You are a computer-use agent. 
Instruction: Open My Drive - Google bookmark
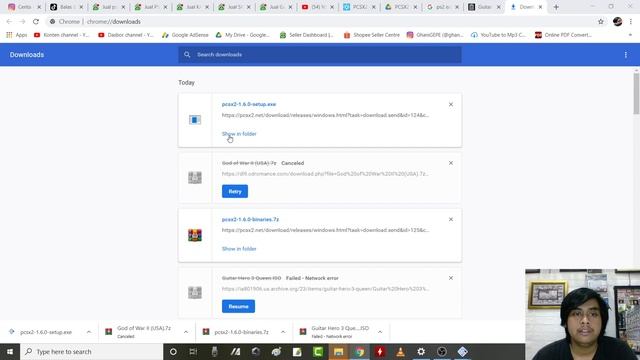pos(242,35)
